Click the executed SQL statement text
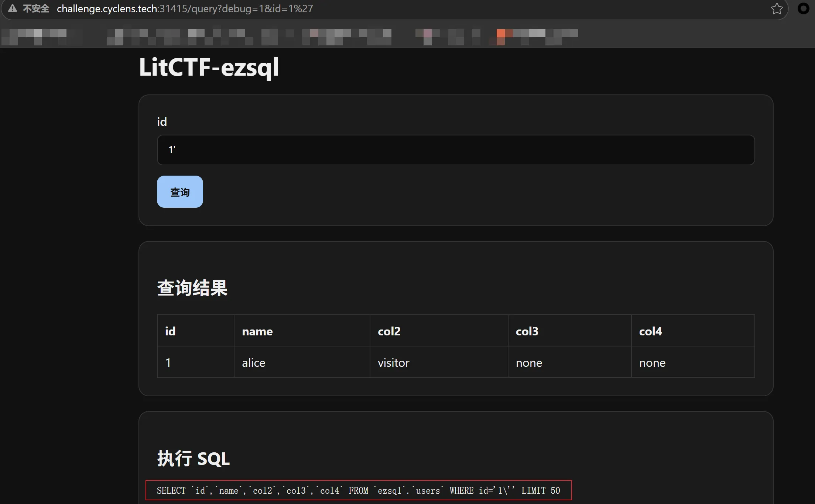This screenshot has height=504, width=815. (x=358, y=490)
